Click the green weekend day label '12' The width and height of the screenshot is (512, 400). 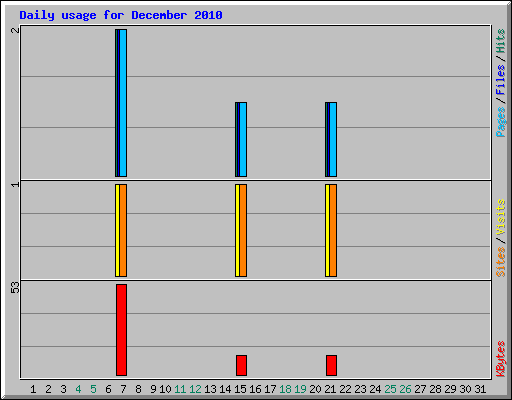click(x=195, y=389)
